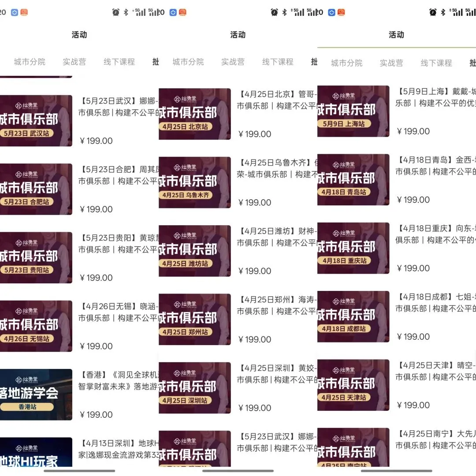Open the 5月23日 武汉站 city club thumbnail
This screenshot has width=476, height=476.
(36, 121)
